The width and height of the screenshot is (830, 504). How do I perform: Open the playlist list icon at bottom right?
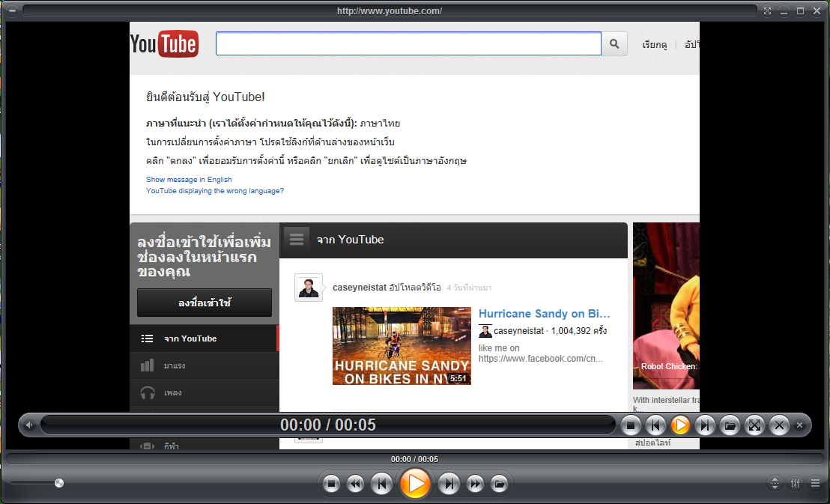click(x=815, y=483)
